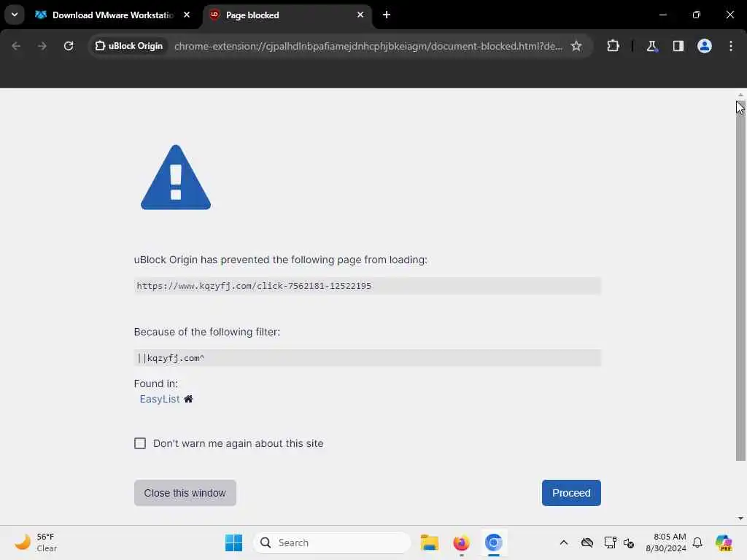Open the profile avatar menu
This screenshot has height=560, width=747.
704,46
